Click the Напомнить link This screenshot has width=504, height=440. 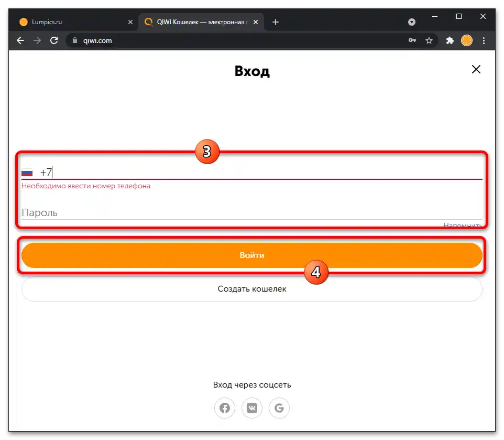(463, 224)
